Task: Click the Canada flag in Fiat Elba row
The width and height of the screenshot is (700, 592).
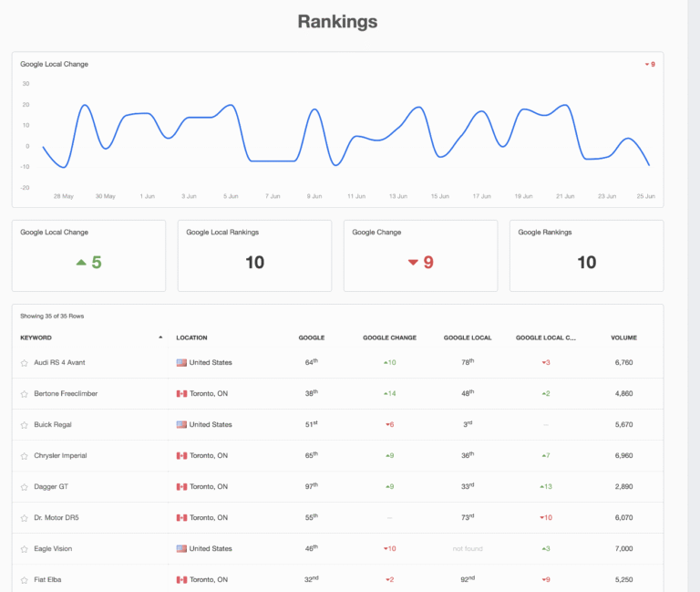Action: [x=181, y=579]
